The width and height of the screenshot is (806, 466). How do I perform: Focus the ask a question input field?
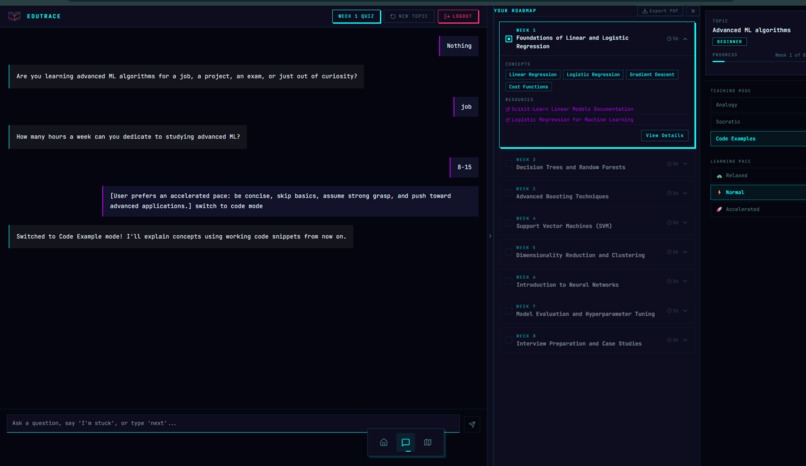[x=233, y=423]
